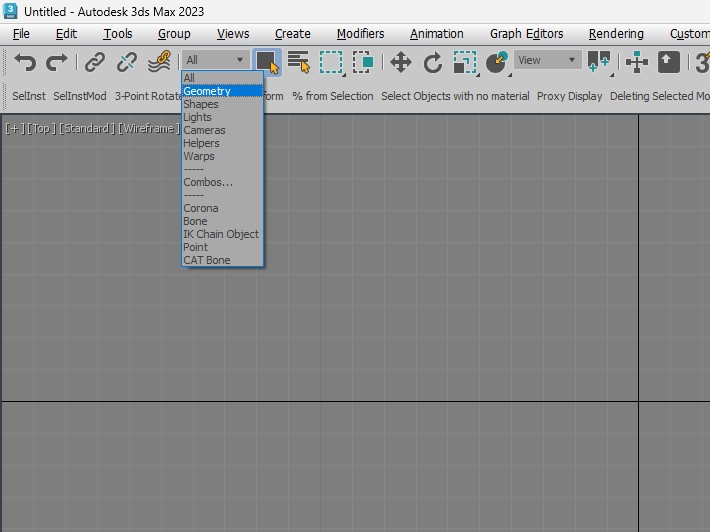
Task: Click the [+] viewport general menu
Action: tap(15, 129)
